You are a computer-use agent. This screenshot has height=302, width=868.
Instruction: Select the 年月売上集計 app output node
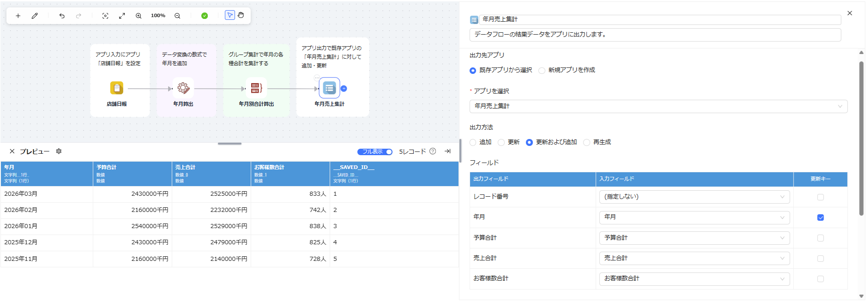[329, 88]
